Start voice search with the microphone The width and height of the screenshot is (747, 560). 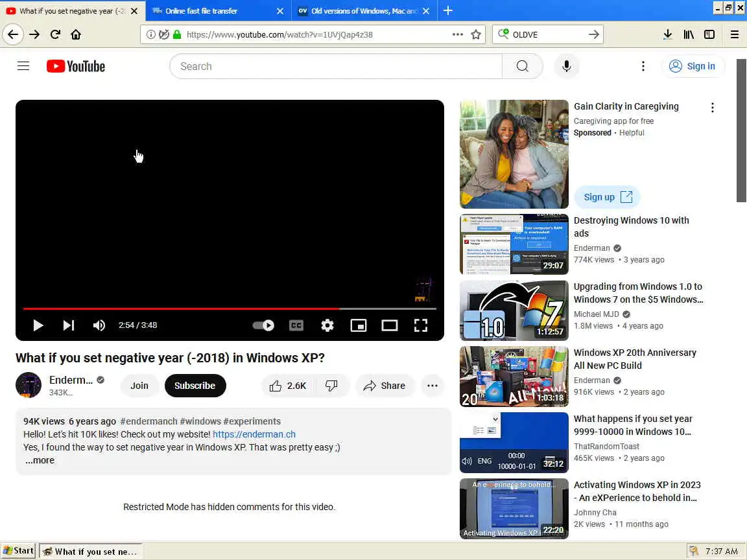(567, 66)
